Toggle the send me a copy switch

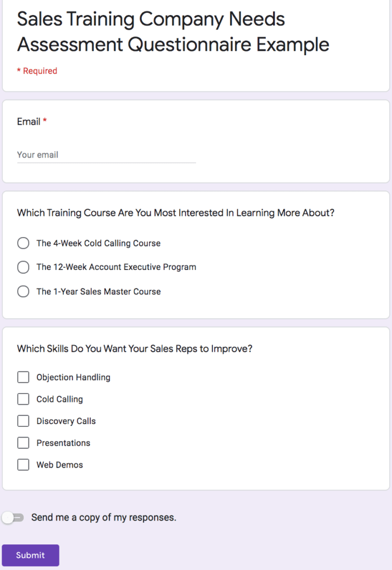(x=13, y=518)
